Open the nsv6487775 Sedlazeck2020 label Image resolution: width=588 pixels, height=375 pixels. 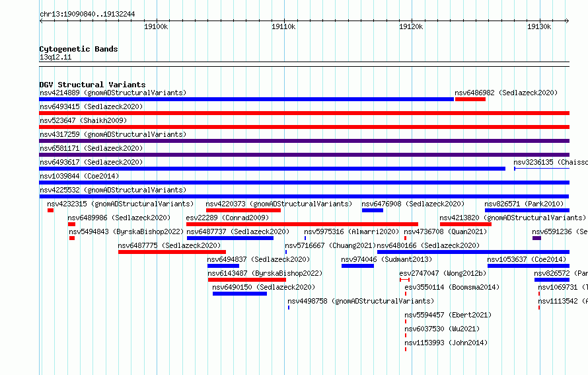point(169,245)
